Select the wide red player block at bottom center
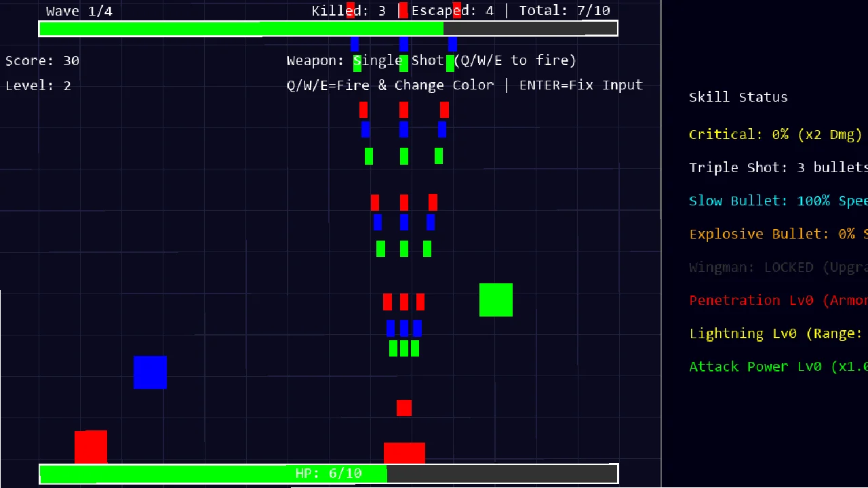This screenshot has height=488, width=868. [404, 453]
